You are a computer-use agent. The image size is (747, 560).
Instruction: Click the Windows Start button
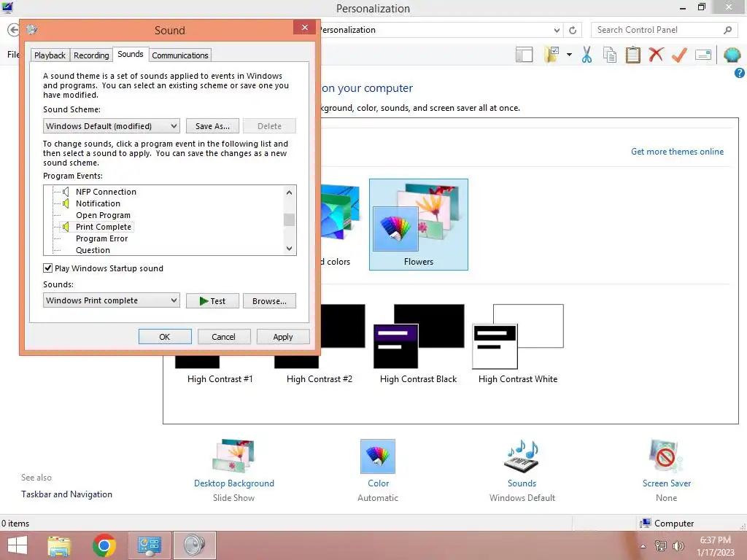coord(18,545)
